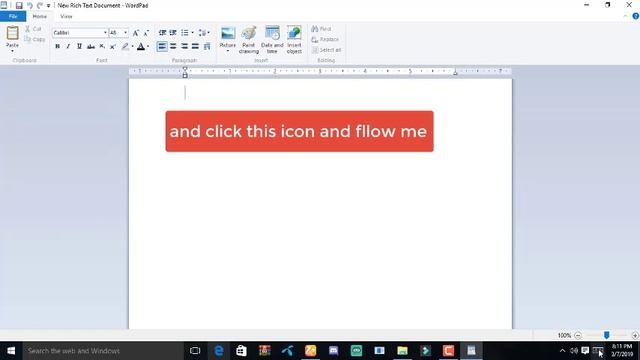Collapse the ribbon with the chevron
Screen dimensions: 640x360
625,16
